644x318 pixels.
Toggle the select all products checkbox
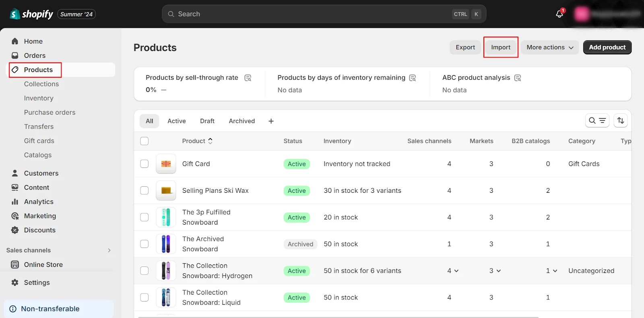[x=144, y=141]
